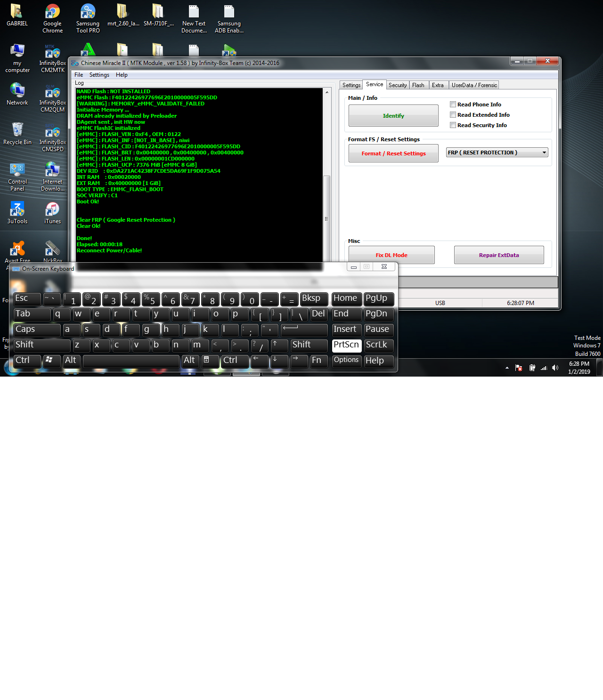The width and height of the screenshot is (603, 700).
Task: Toggle ScrLk key on On-Screen Keyboard
Action: click(x=379, y=346)
